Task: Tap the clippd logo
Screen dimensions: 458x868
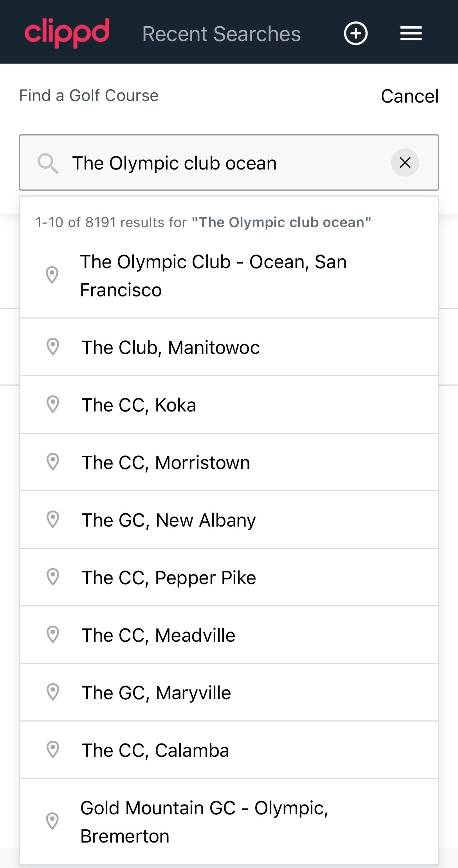Action: pos(67,33)
